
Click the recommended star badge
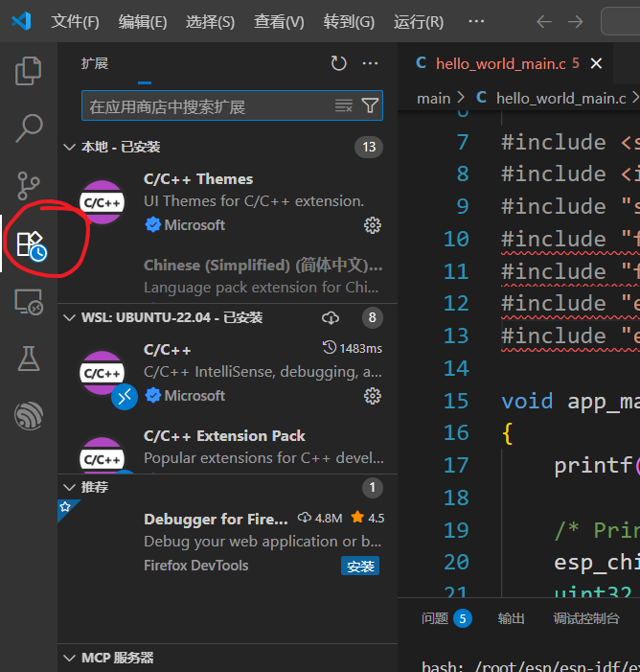pos(65,507)
